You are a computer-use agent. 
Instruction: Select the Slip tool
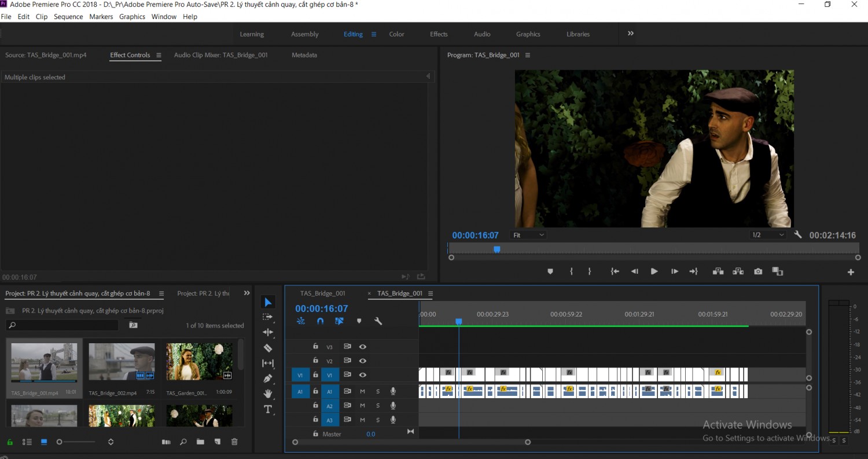pyautogui.click(x=268, y=363)
